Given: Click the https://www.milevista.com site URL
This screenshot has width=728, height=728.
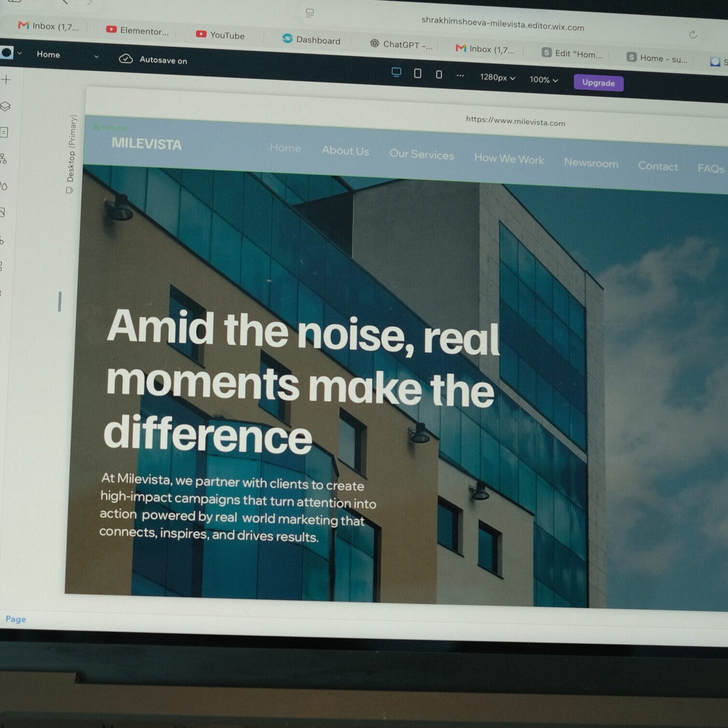Looking at the screenshot, I should (x=515, y=121).
